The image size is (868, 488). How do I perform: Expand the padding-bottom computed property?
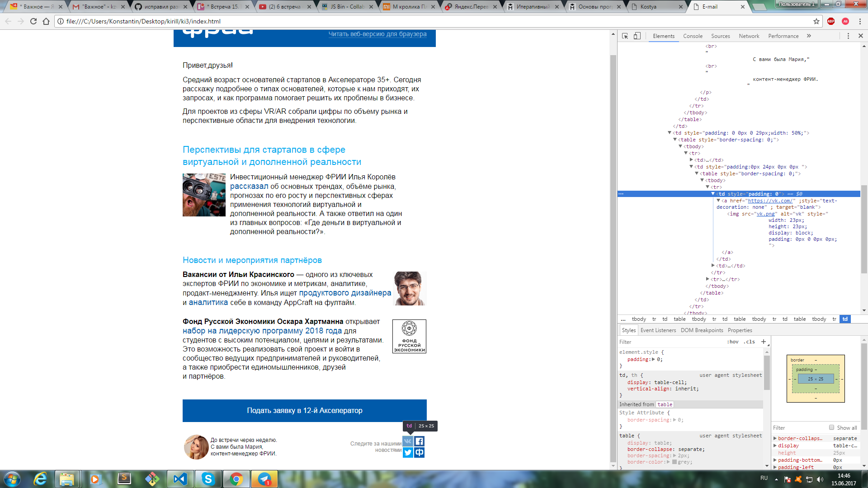(x=775, y=460)
